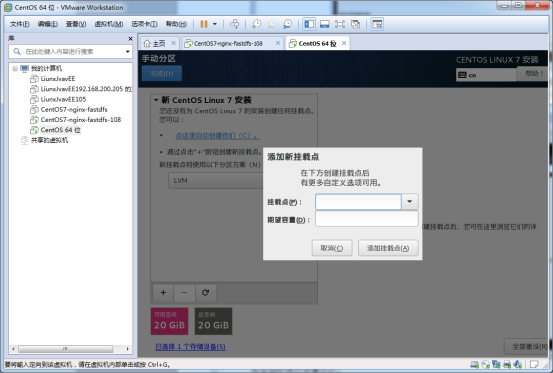
Task: Open the 虚拟机(M) menu
Action: click(x=109, y=24)
